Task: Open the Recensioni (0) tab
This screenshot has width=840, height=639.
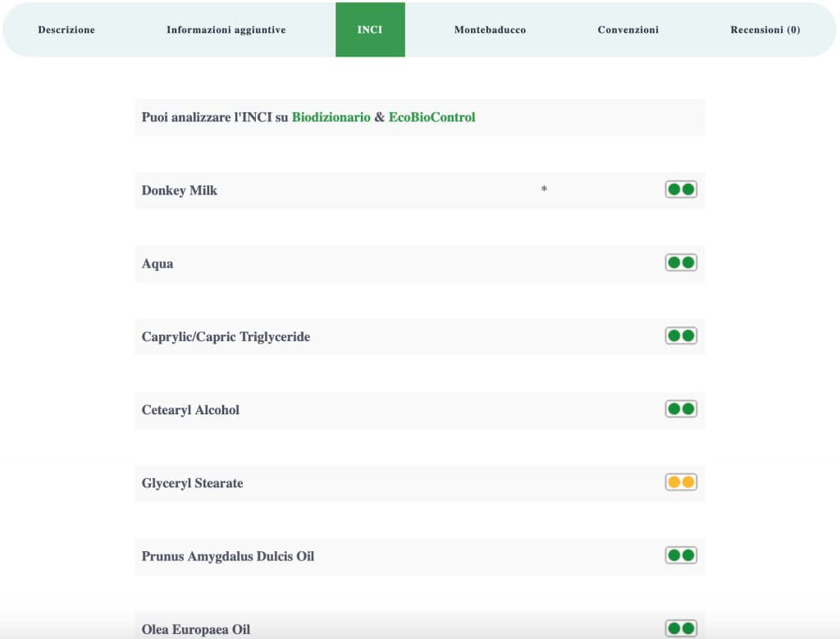Action: (x=765, y=30)
